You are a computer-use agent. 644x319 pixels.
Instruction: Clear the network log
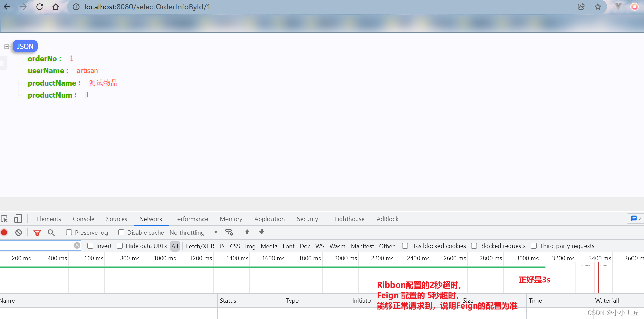tap(19, 232)
